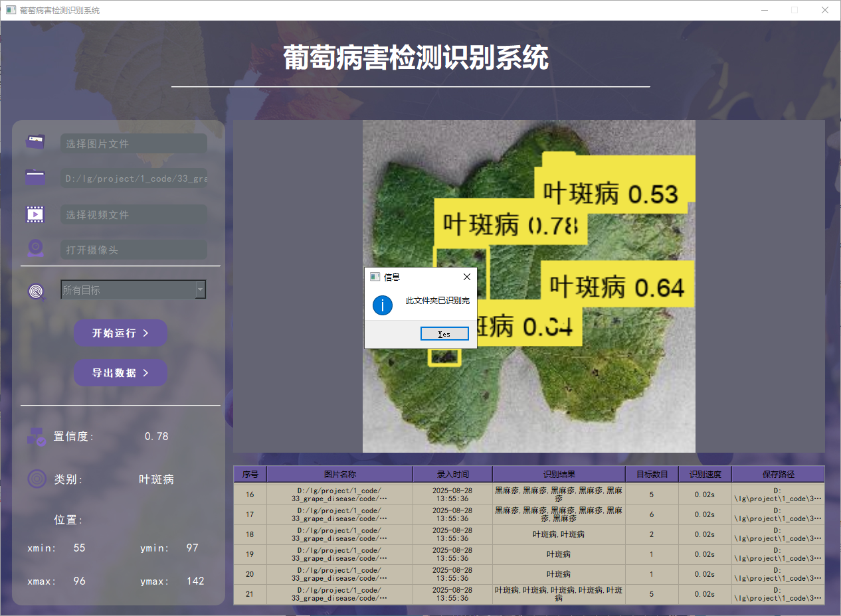This screenshot has height=616, width=841.
Task: Click the xmax value 96
Action: [x=79, y=581]
